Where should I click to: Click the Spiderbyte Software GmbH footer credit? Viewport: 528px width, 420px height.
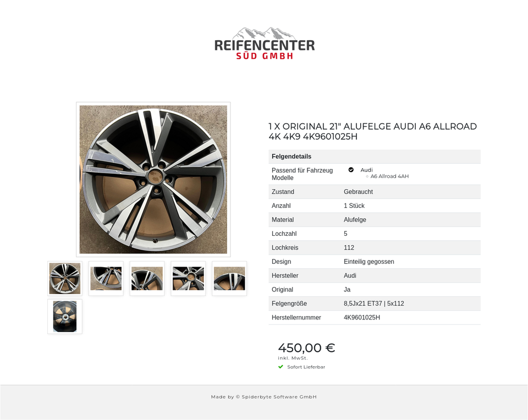point(263,397)
